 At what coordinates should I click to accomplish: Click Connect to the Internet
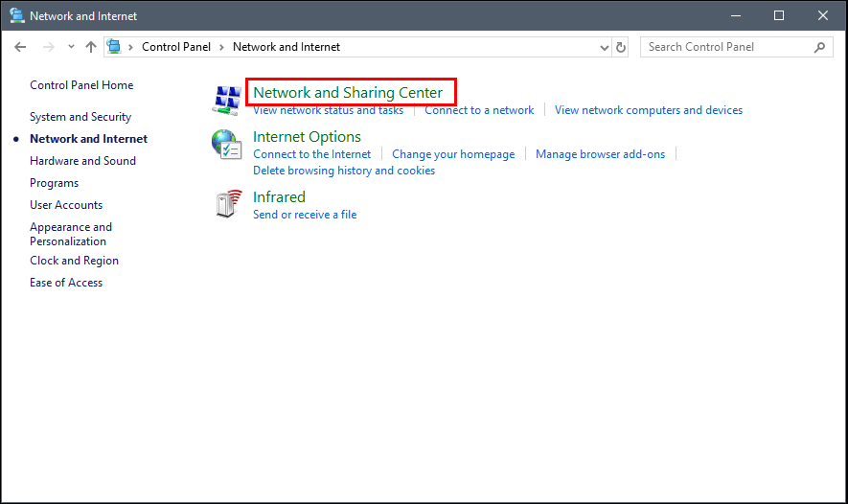coord(312,154)
